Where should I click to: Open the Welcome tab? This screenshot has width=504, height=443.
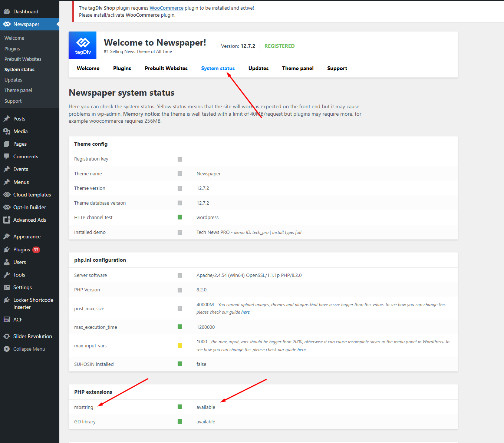[x=88, y=68]
